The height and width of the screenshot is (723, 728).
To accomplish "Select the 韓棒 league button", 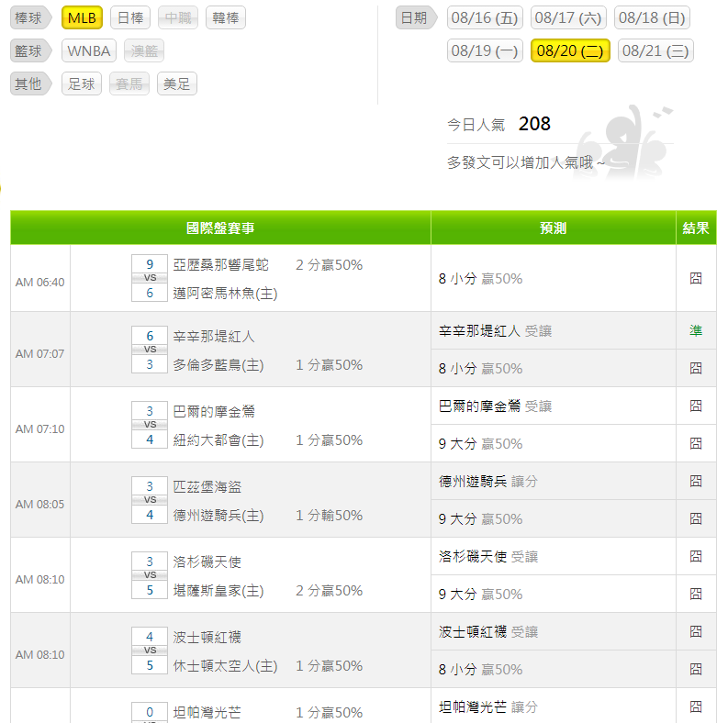I will (226, 18).
